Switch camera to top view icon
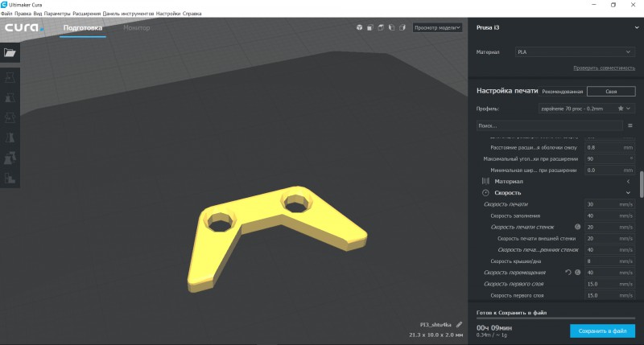The width and height of the screenshot is (644, 345). 381,27
